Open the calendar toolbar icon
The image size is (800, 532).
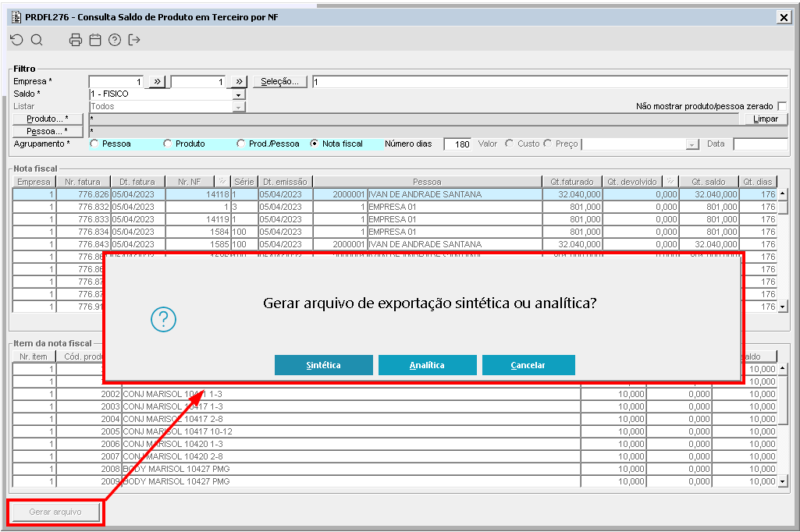95,40
